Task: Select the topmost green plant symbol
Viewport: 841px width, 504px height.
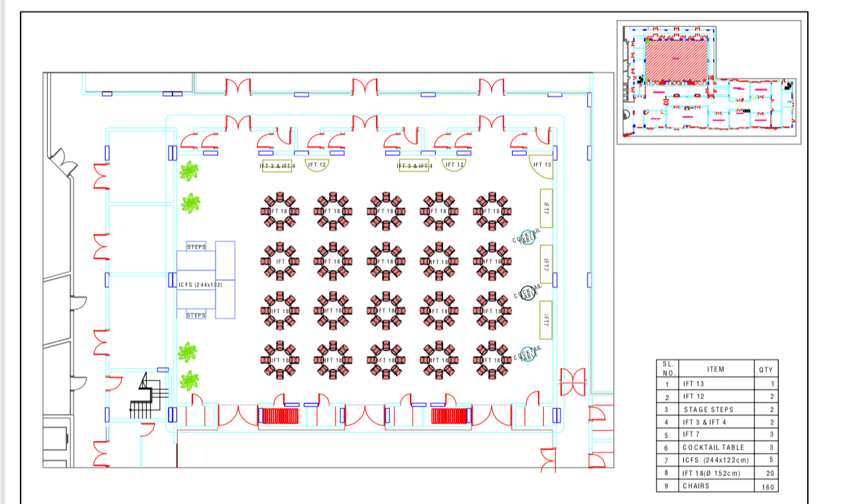Action: (190, 171)
